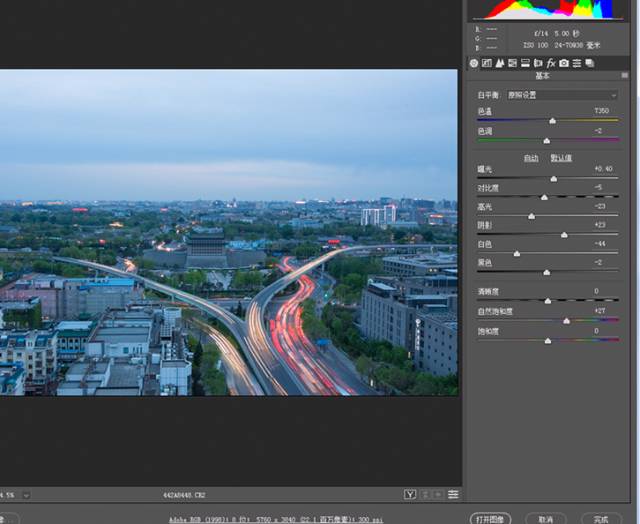Expand the 白平衡 white balance dropdown
Viewport: 640px width, 524px height.
(560, 95)
